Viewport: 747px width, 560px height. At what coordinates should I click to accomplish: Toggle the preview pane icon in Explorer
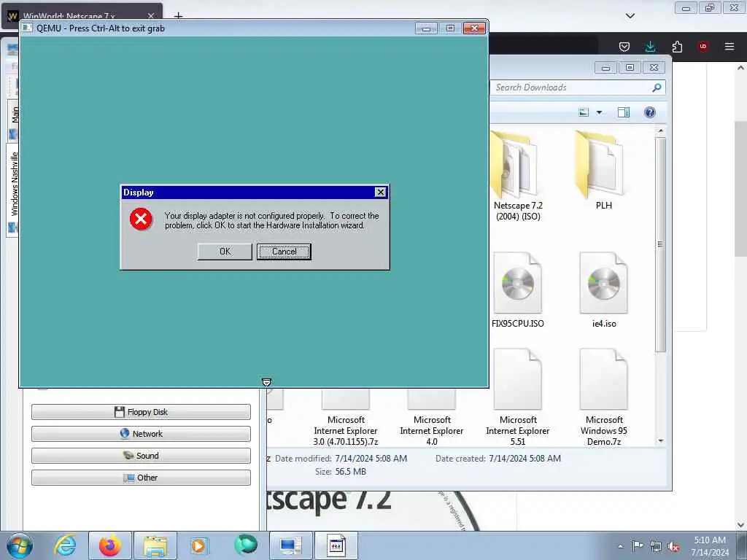tap(623, 112)
